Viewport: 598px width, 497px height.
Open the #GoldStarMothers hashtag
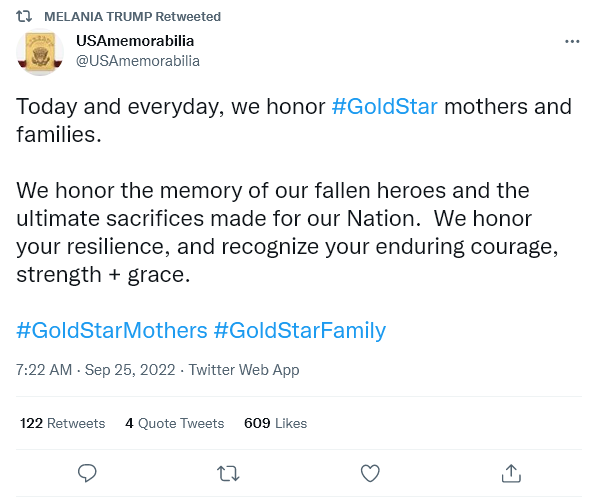[112, 330]
